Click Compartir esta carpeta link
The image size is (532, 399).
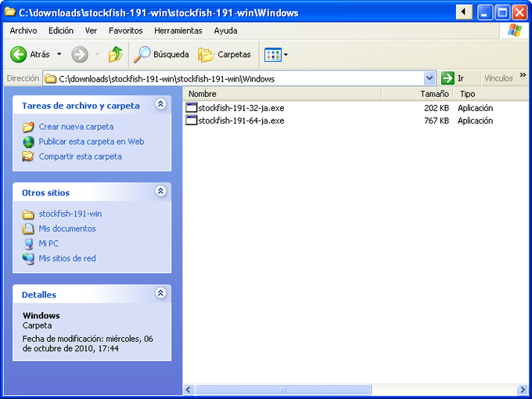pyautogui.click(x=80, y=156)
